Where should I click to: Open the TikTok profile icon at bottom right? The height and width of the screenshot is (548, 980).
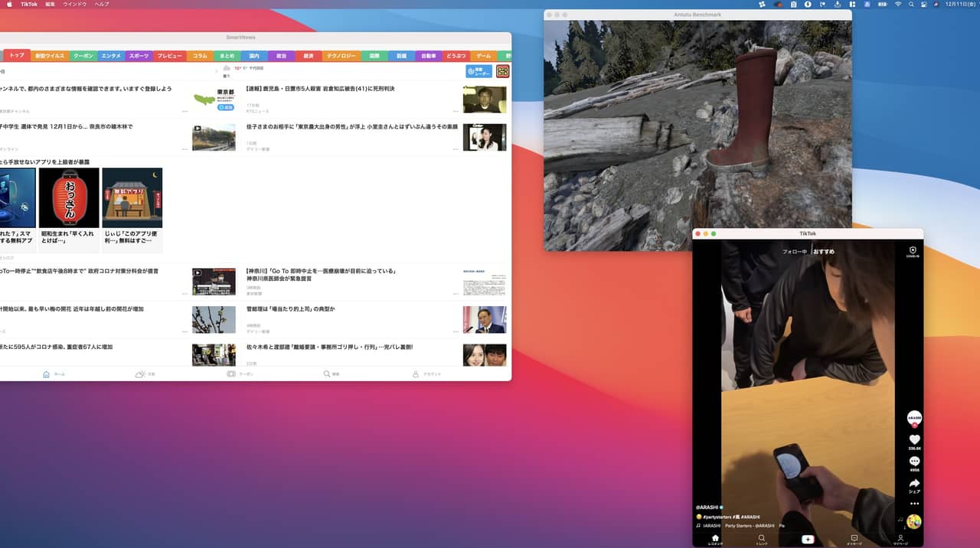(900, 539)
